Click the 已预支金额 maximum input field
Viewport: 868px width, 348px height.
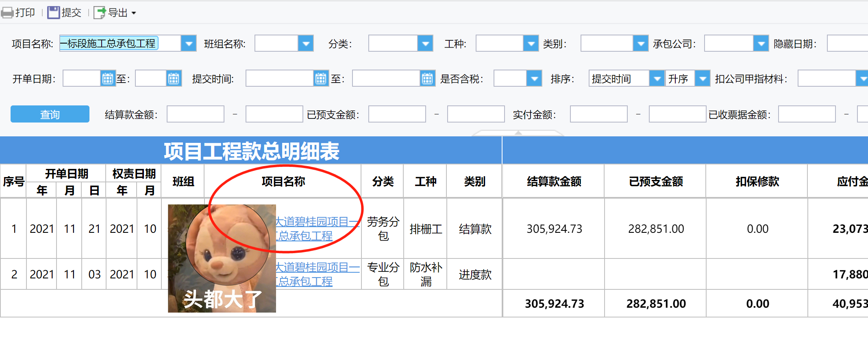[x=476, y=114]
